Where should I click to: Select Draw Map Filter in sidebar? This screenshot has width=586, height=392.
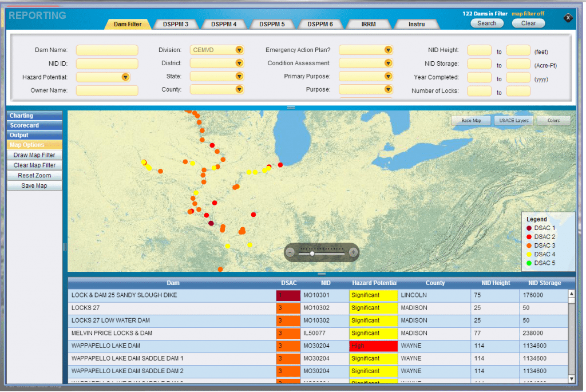click(34, 155)
